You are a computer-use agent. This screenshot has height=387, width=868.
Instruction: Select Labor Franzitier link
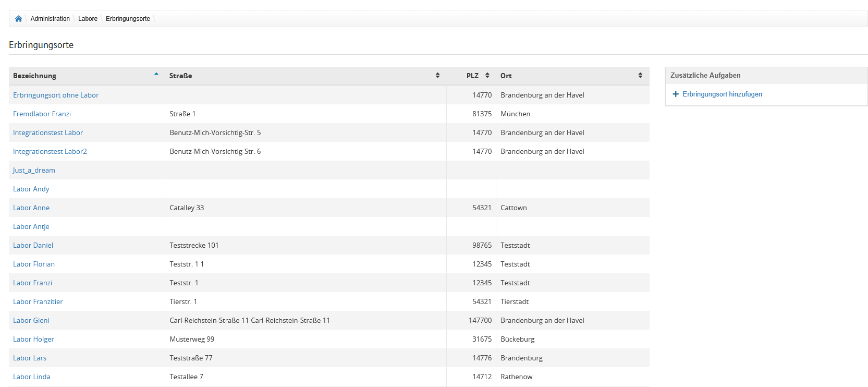[x=38, y=301]
